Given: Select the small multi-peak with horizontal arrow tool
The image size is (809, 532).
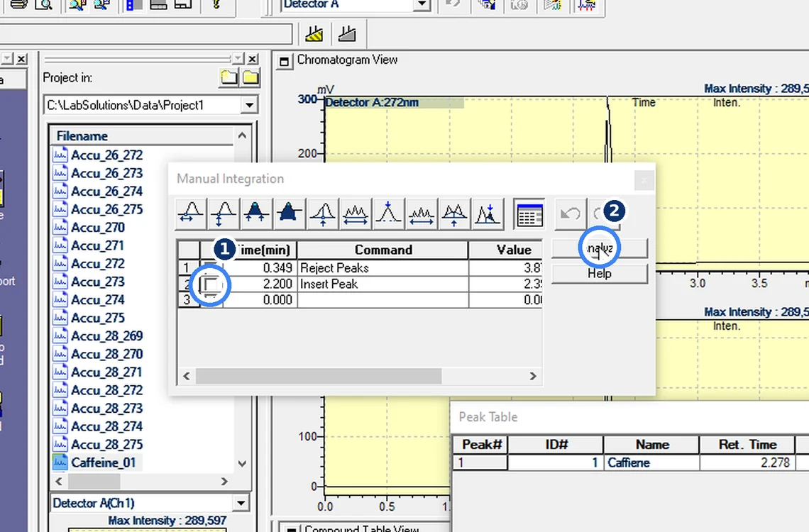Looking at the screenshot, I should point(421,214).
